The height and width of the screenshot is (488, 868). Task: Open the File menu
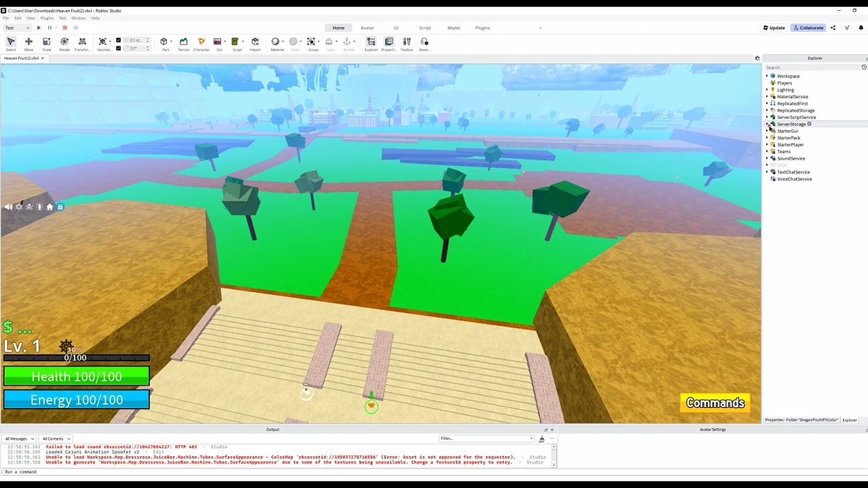point(6,18)
